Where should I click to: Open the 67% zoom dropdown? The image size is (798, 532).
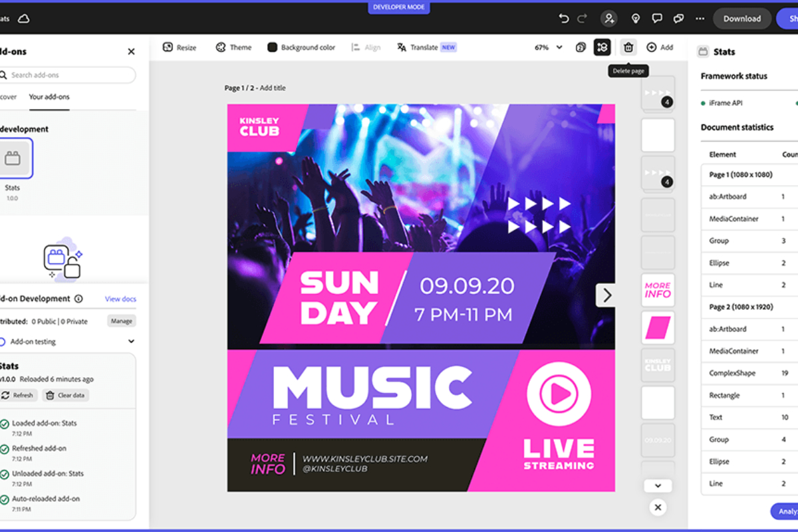pos(549,47)
